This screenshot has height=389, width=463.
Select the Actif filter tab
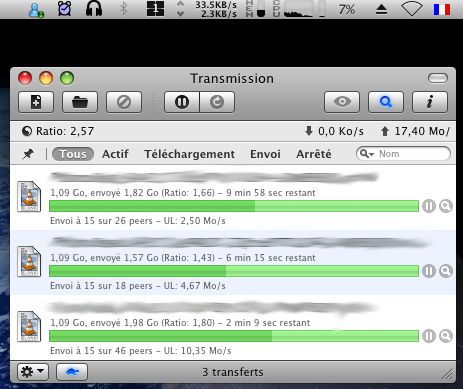click(x=115, y=154)
